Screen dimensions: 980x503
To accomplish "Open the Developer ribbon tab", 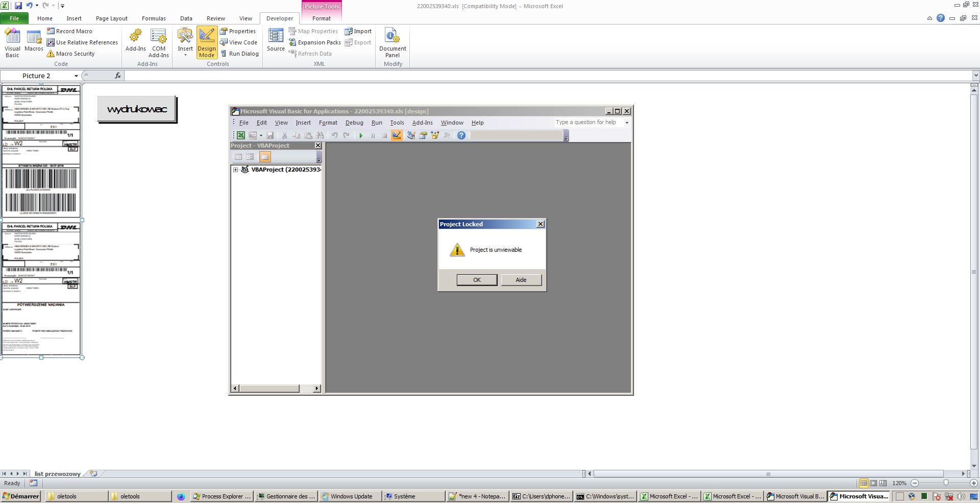I will pos(280,18).
